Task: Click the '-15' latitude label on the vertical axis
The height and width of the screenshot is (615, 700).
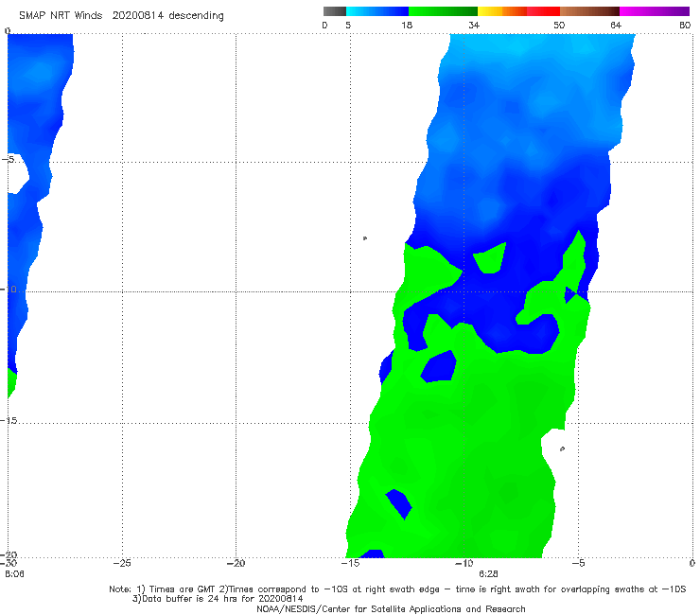Action: click(9, 421)
